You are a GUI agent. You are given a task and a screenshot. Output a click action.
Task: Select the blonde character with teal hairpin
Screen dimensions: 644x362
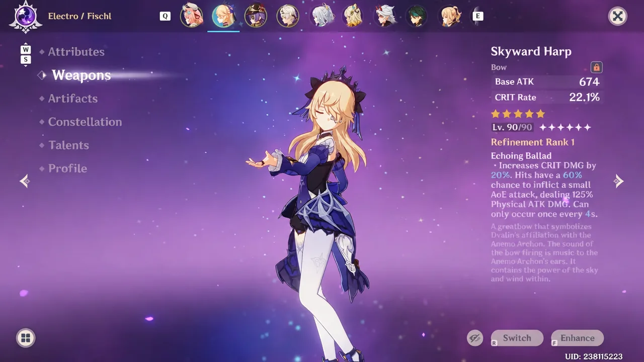point(353,16)
